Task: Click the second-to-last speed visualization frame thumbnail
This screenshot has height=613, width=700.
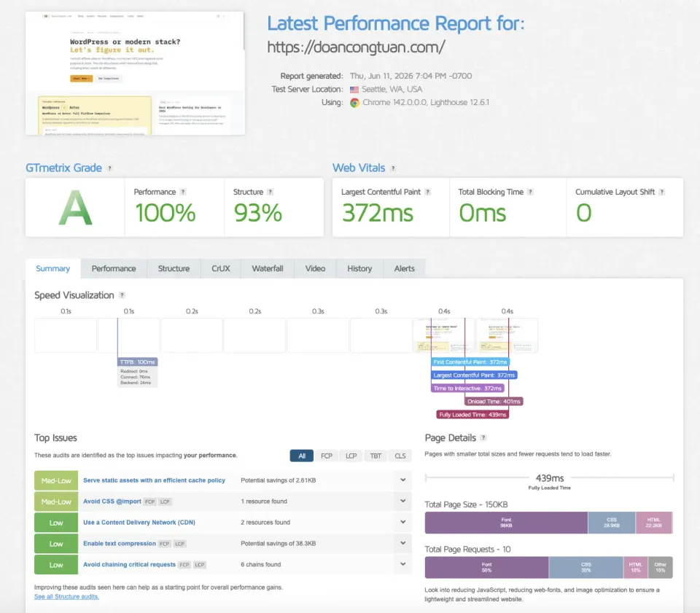Action: [444, 335]
